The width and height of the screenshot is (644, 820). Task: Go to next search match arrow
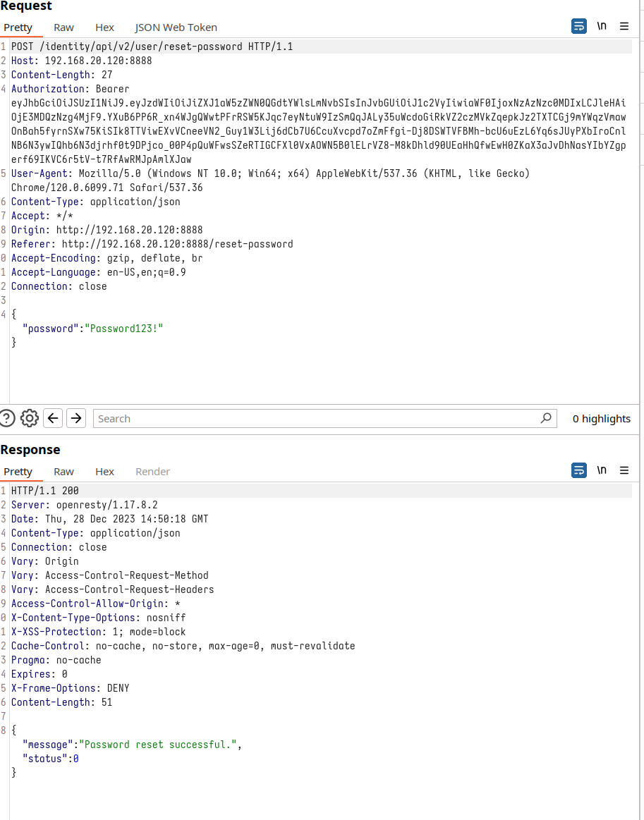(76, 418)
